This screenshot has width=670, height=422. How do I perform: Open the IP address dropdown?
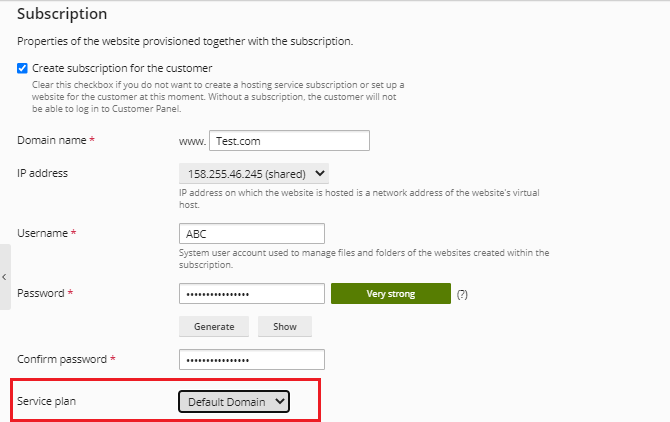coord(253,173)
